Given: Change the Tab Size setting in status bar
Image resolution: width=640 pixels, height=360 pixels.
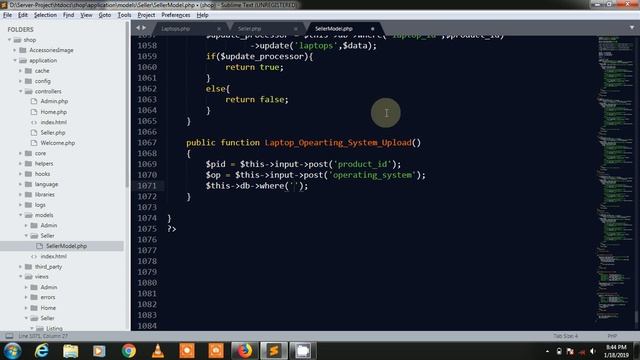Looking at the screenshot, I should click(565, 336).
